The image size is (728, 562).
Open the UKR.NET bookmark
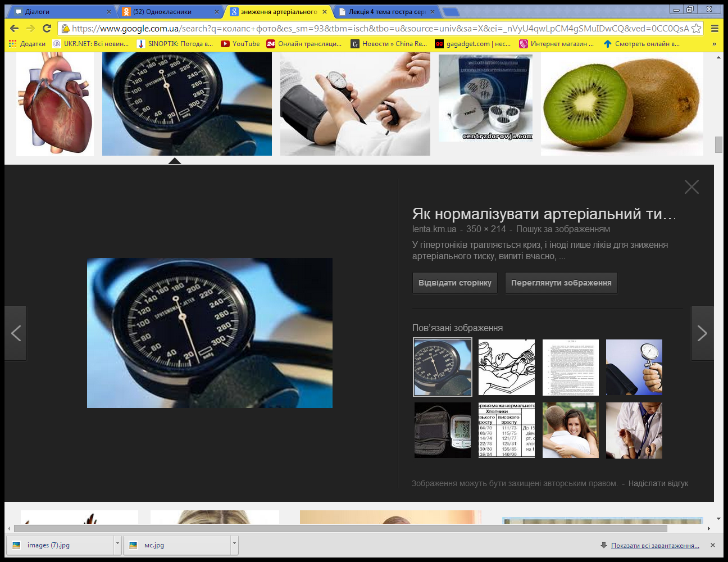[x=90, y=44]
